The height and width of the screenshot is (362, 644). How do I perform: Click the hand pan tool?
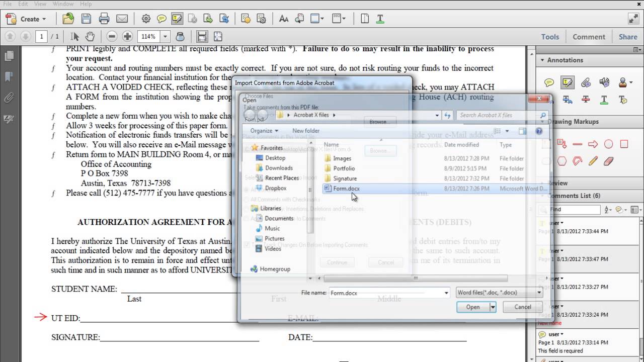click(90, 37)
